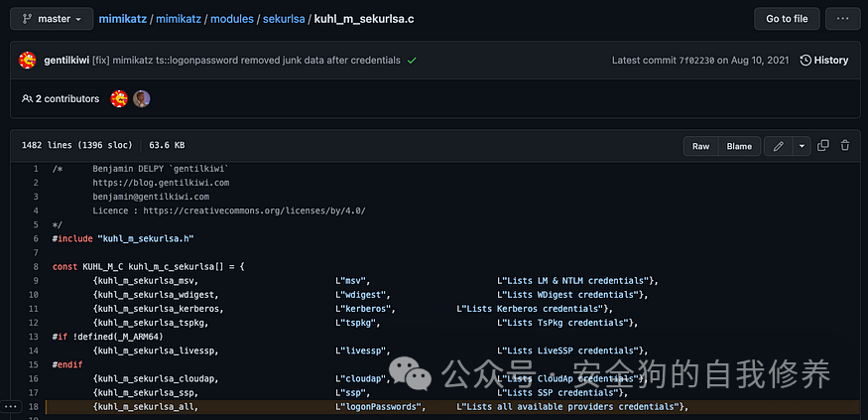
Task: Click the #endif directive on line 15
Action: [67, 364]
